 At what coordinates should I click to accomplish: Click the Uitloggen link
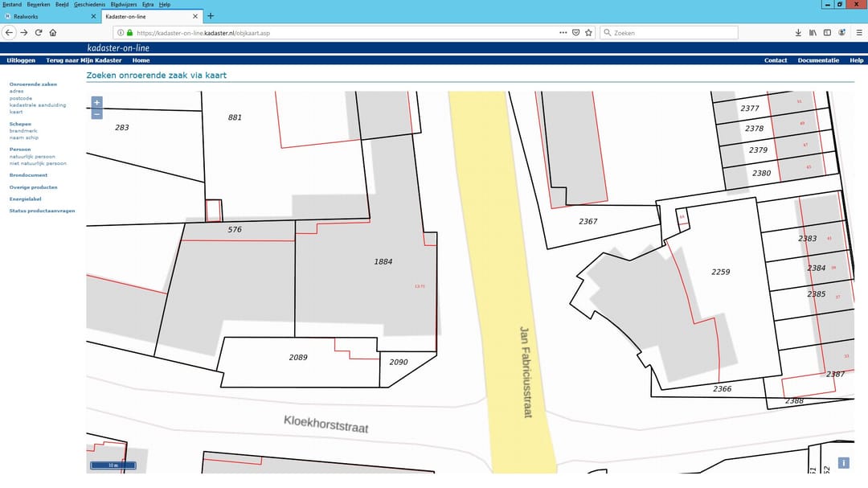(19, 60)
